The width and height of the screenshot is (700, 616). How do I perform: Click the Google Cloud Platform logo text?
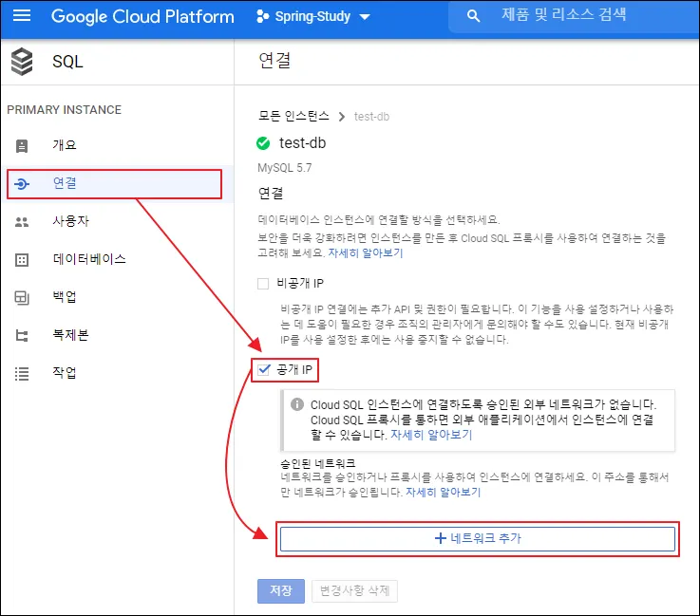(142, 17)
